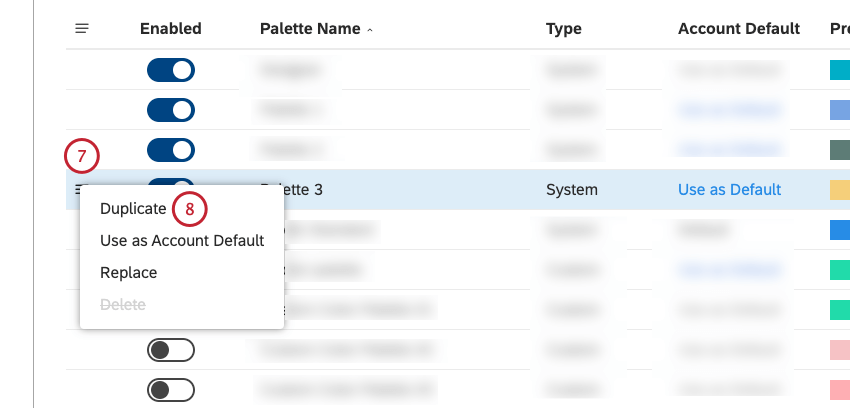Viewport: 850px width, 408px height.
Task: Click the red step 8 marker
Action: pyautogui.click(x=188, y=209)
